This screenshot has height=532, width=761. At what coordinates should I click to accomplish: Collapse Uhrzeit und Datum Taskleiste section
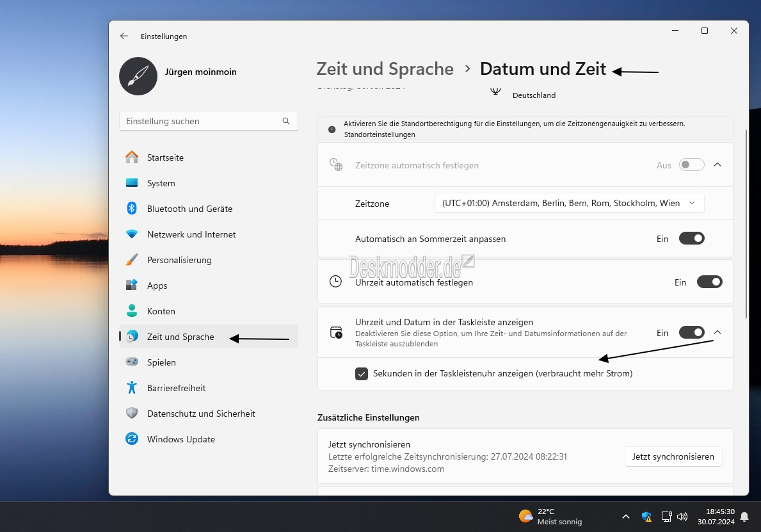[717, 332]
